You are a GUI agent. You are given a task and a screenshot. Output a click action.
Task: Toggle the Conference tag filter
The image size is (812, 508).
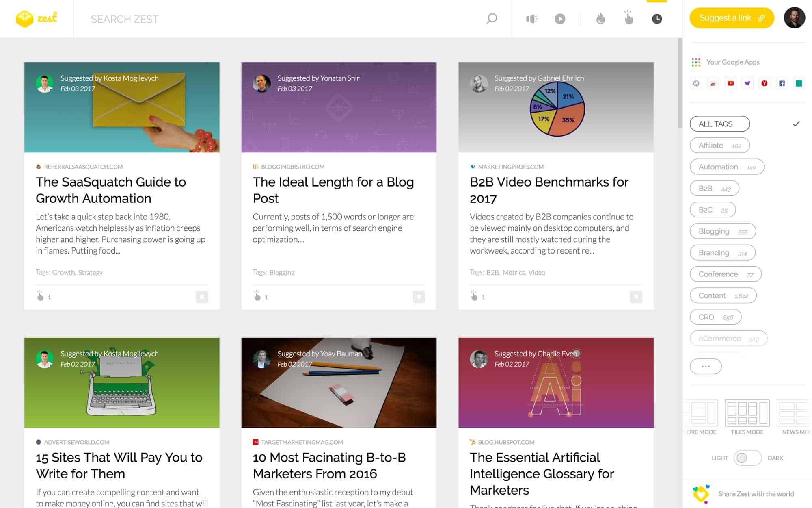(x=726, y=274)
